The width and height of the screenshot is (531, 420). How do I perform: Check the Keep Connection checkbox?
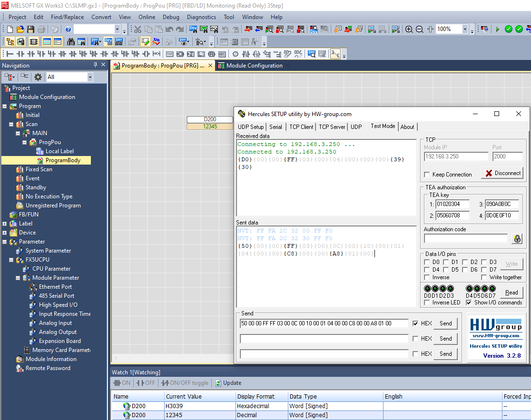click(x=427, y=175)
